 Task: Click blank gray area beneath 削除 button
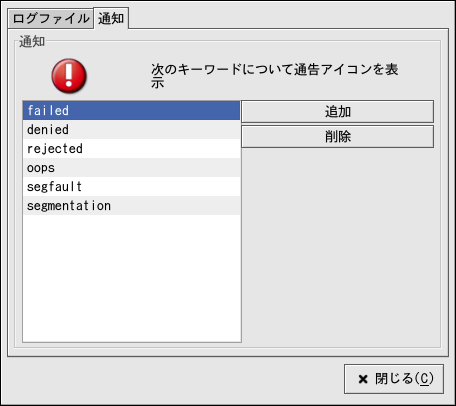tap(338, 247)
